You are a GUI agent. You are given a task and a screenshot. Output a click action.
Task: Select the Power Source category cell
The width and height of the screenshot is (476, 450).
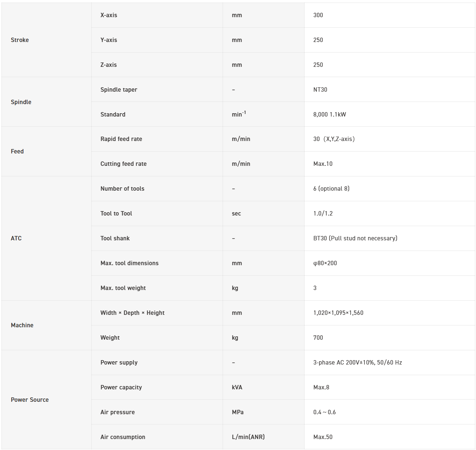[30, 400]
